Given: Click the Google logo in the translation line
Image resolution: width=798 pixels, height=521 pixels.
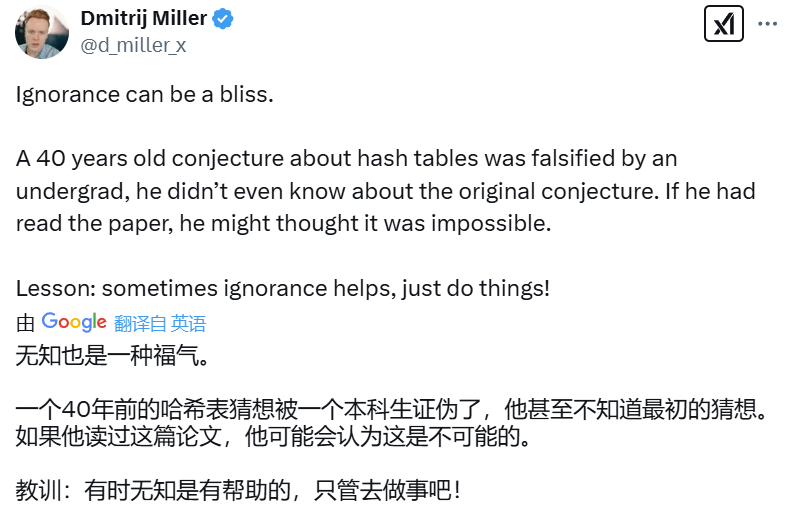Looking at the screenshot, I should 74,322.
